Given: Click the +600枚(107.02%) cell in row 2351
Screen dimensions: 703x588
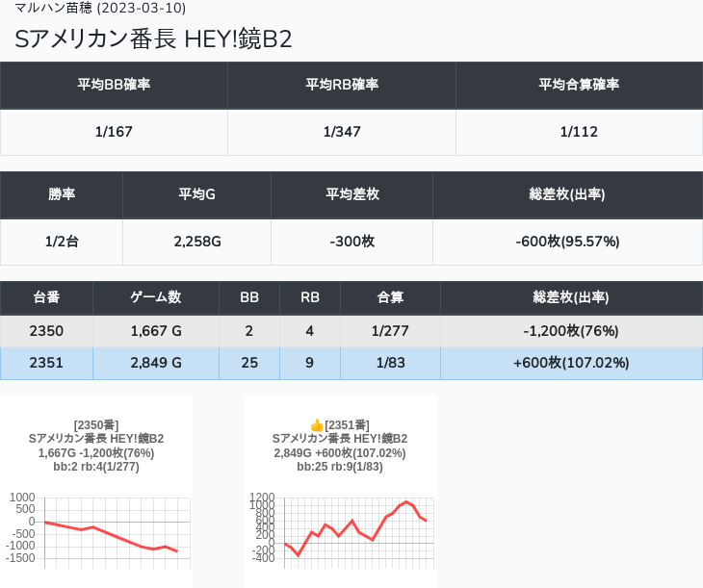Looking at the screenshot, I should click(x=571, y=363).
